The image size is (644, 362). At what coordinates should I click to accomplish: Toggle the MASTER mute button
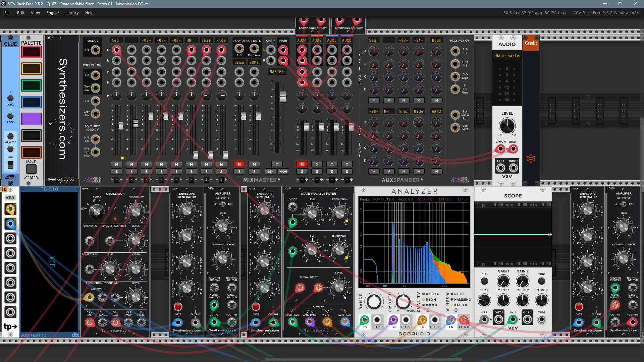point(277,164)
